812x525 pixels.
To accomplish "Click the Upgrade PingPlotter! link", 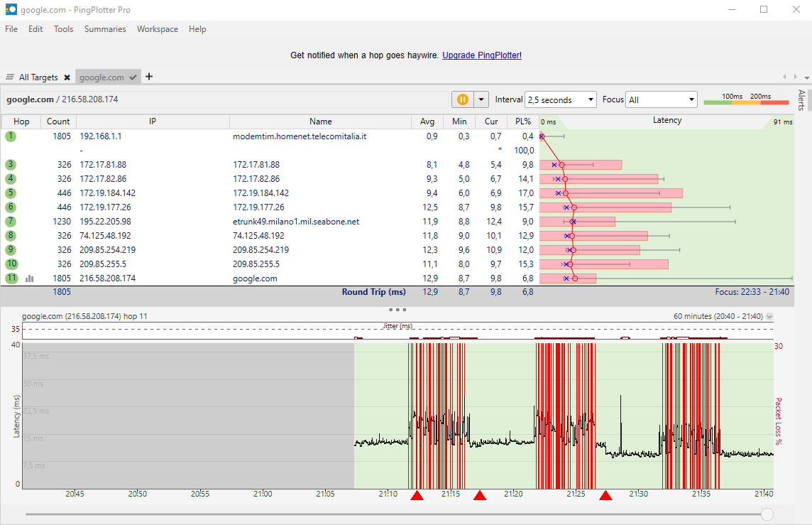I will click(482, 55).
